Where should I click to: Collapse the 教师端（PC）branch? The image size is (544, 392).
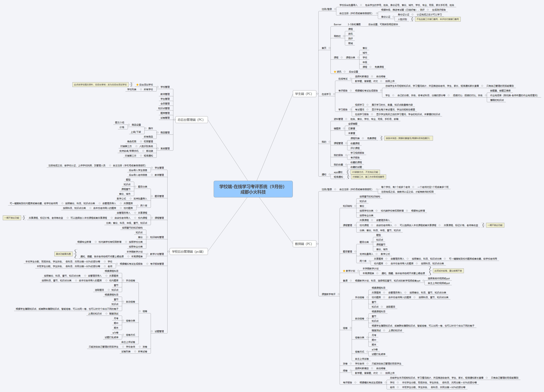317,244
